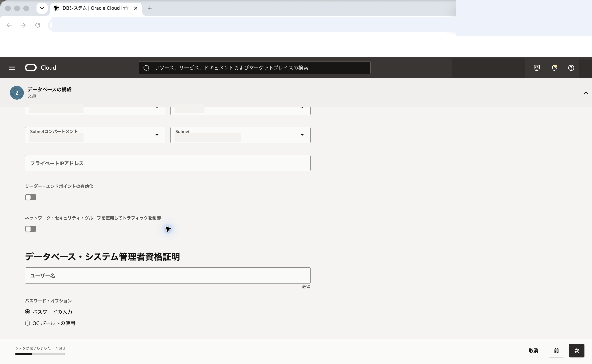Image resolution: width=592 pixels, height=364 pixels.
Task: Focus the resource search box
Action: pos(255,68)
